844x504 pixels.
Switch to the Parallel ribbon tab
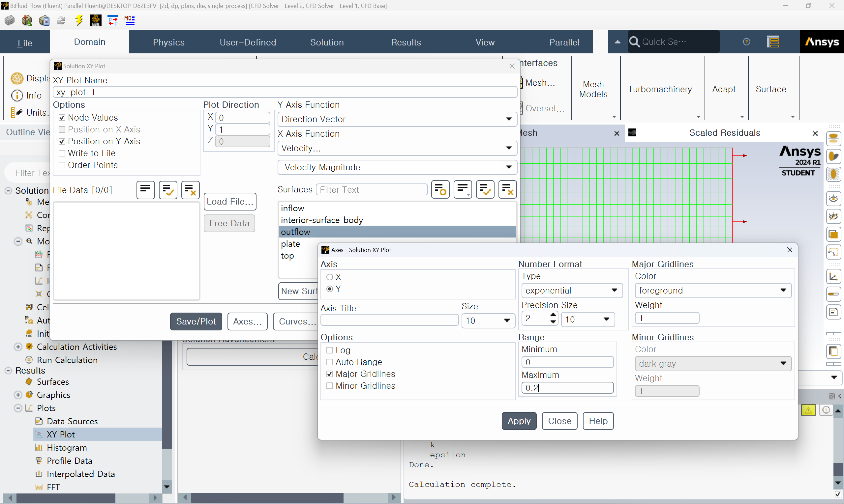564,42
